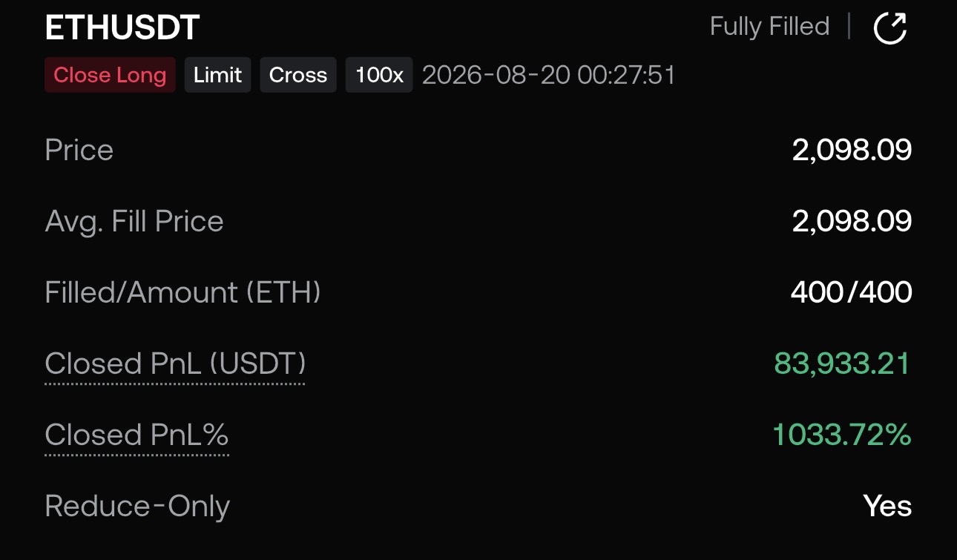Click the 400/400 filled amount
This screenshot has width=957, height=560.
pyautogui.click(x=852, y=292)
